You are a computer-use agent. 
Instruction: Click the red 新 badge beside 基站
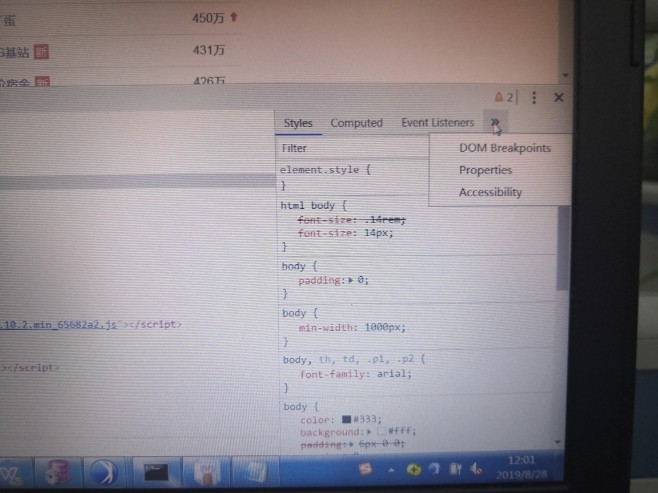[41, 52]
